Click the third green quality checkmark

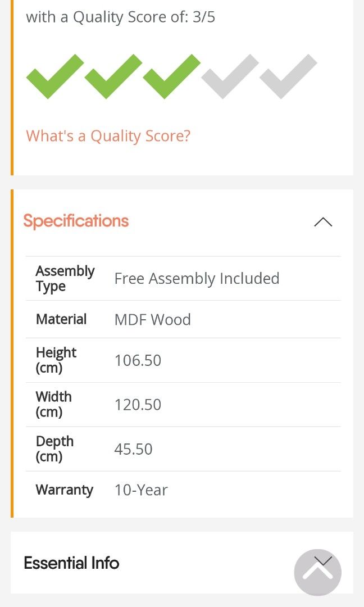pyautogui.click(x=171, y=77)
